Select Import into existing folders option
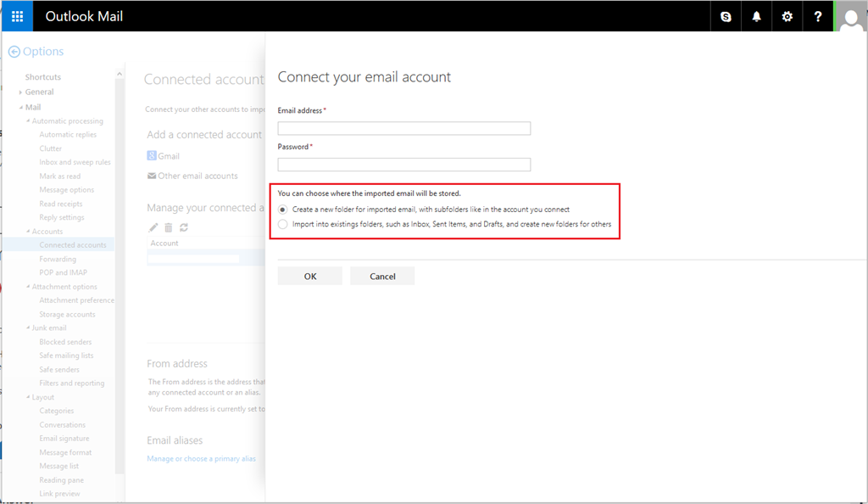This screenshot has width=868, height=504. tap(283, 224)
